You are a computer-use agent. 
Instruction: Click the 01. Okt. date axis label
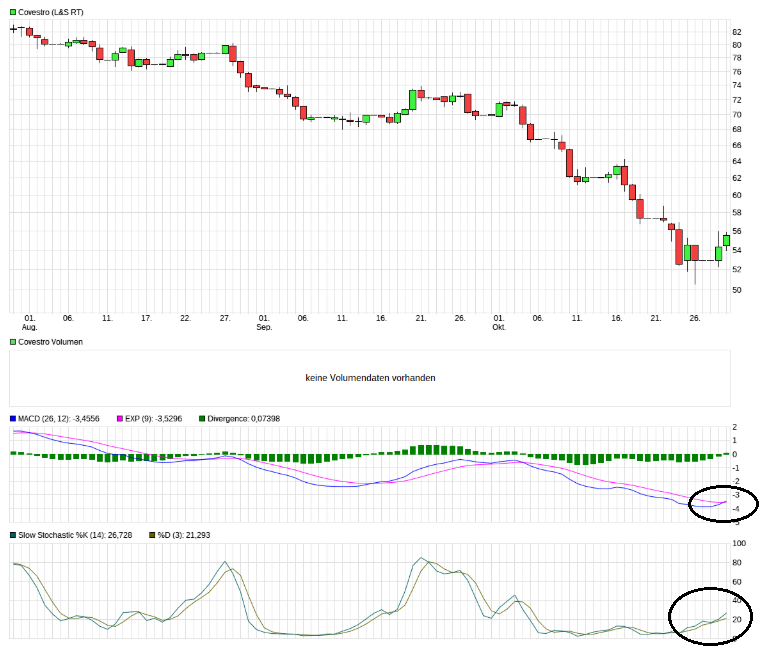(x=499, y=323)
